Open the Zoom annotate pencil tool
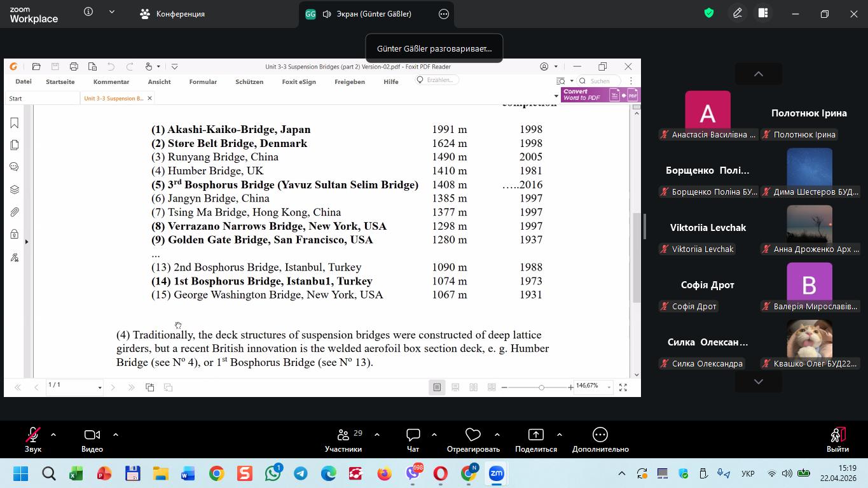This screenshot has width=868, height=488. click(738, 13)
